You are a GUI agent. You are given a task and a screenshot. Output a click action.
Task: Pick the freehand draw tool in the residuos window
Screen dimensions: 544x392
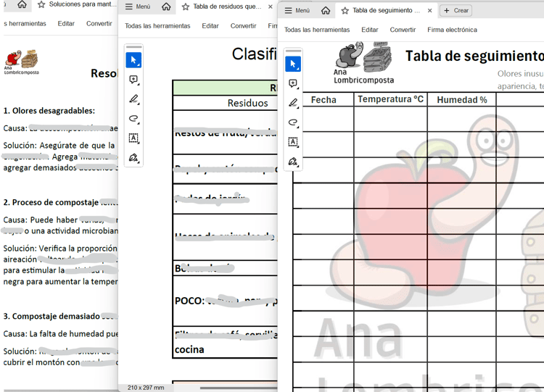click(133, 119)
